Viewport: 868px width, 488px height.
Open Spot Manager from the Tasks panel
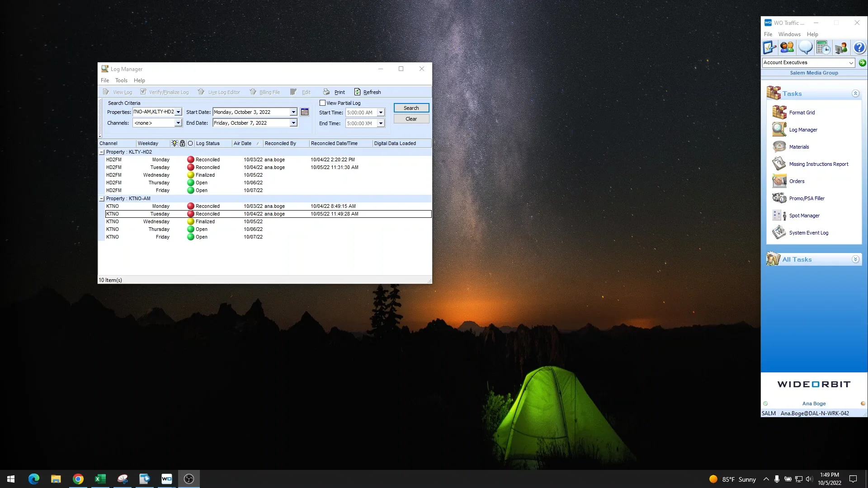804,216
